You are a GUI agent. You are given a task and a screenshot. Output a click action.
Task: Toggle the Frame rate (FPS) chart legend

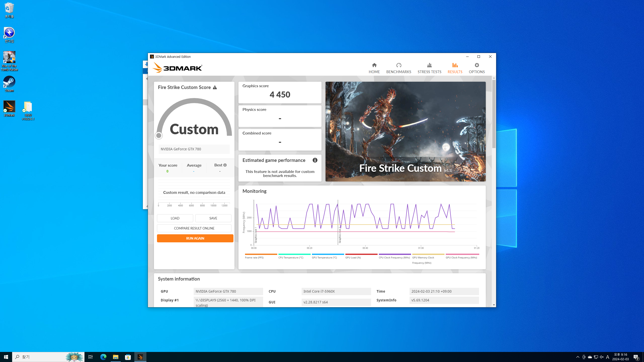pos(254,257)
